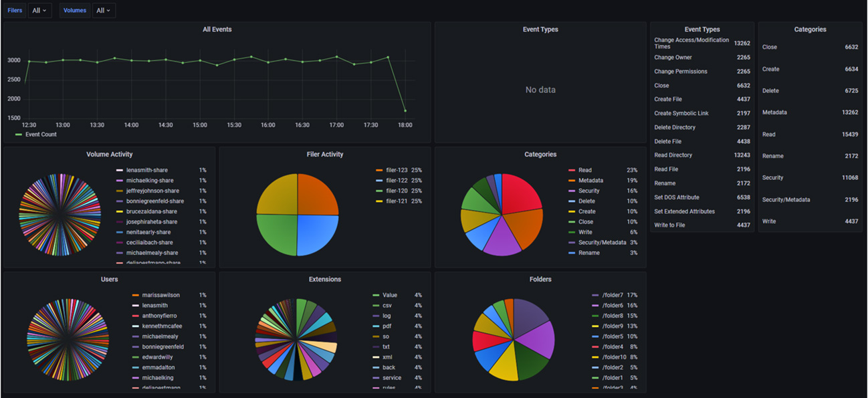868x398 pixels.
Task: Toggle filer-121 in Filer Activity legend
Action: tap(397, 201)
